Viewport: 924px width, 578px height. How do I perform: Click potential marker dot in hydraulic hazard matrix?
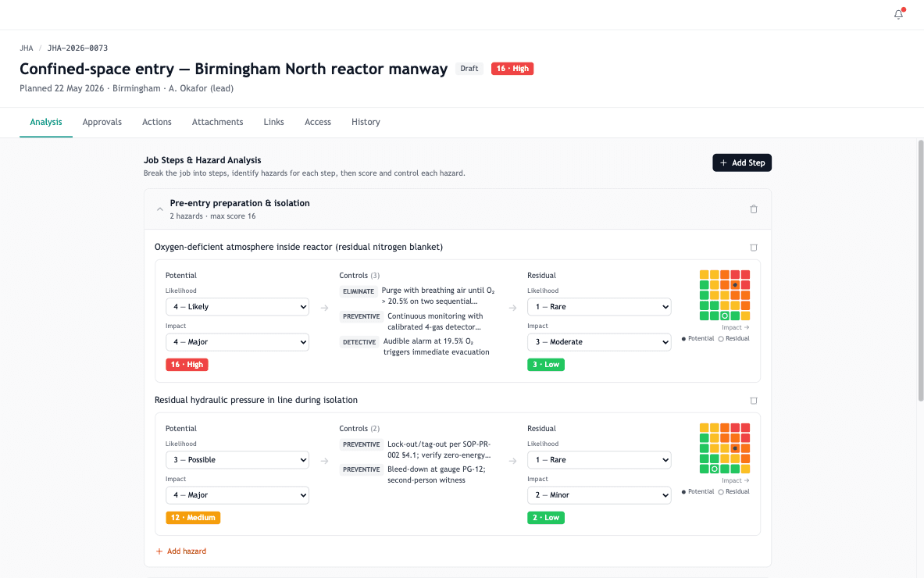click(735, 448)
